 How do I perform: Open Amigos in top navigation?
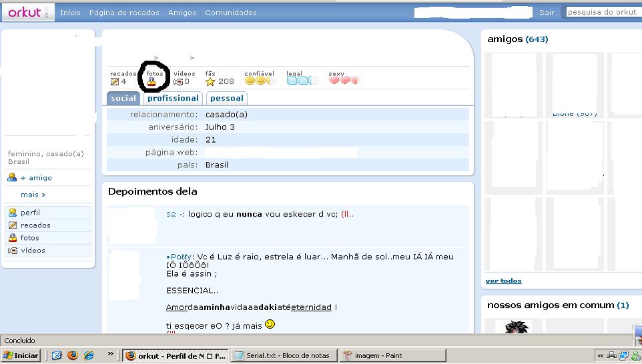click(182, 13)
